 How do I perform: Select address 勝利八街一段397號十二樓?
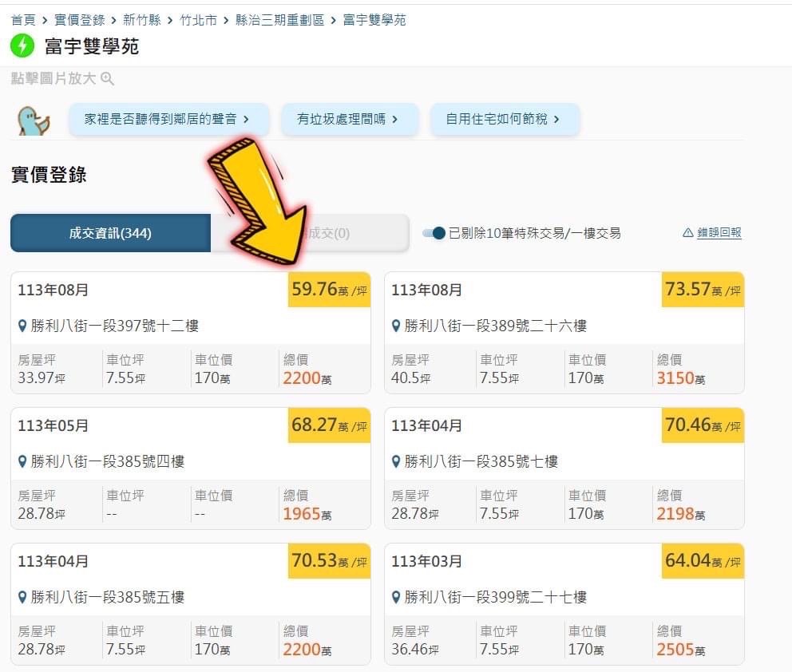coord(115,326)
